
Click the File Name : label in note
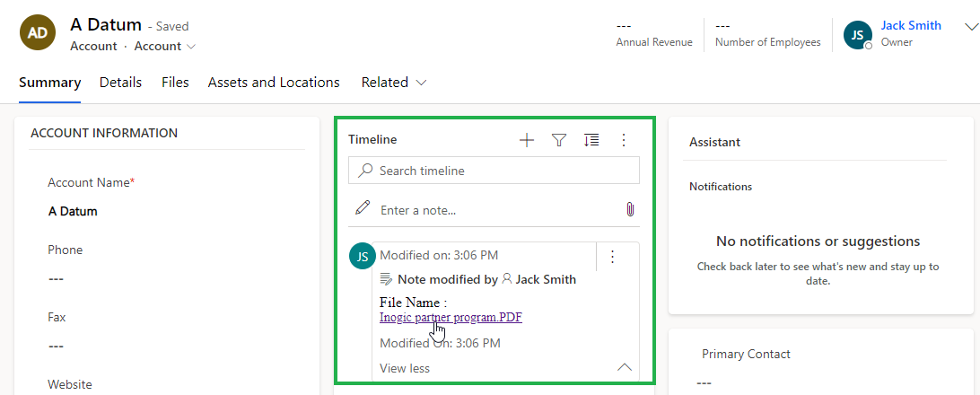[x=413, y=303]
